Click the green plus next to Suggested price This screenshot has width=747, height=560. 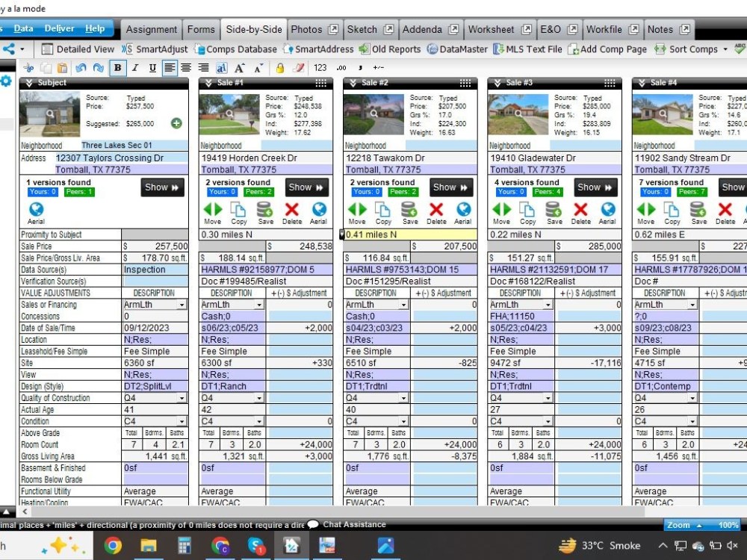coord(176,123)
